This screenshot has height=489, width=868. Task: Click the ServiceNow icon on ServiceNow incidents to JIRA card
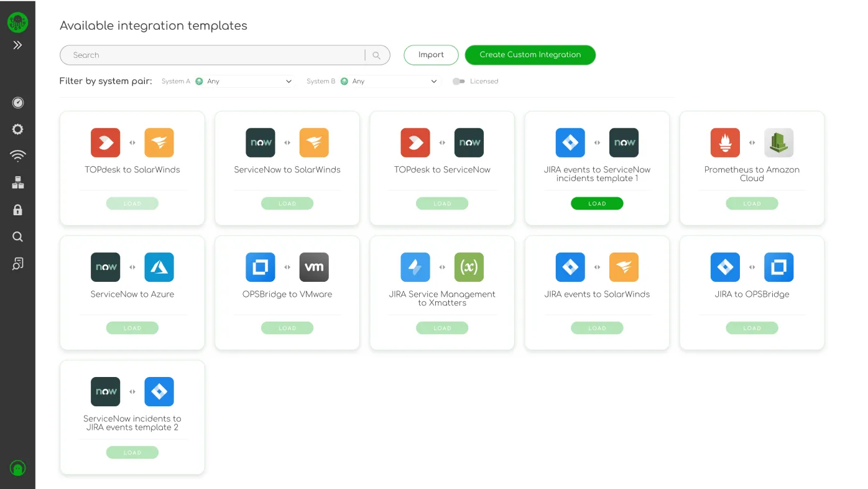[x=105, y=391]
